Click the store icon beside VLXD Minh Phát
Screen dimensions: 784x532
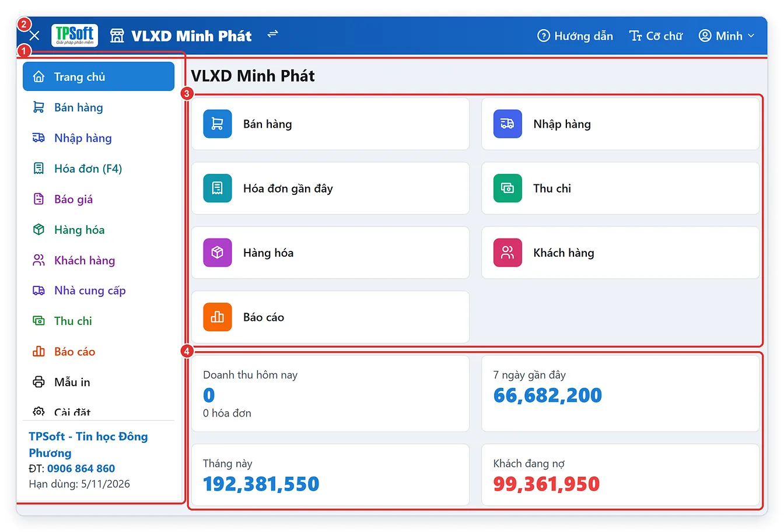(117, 36)
